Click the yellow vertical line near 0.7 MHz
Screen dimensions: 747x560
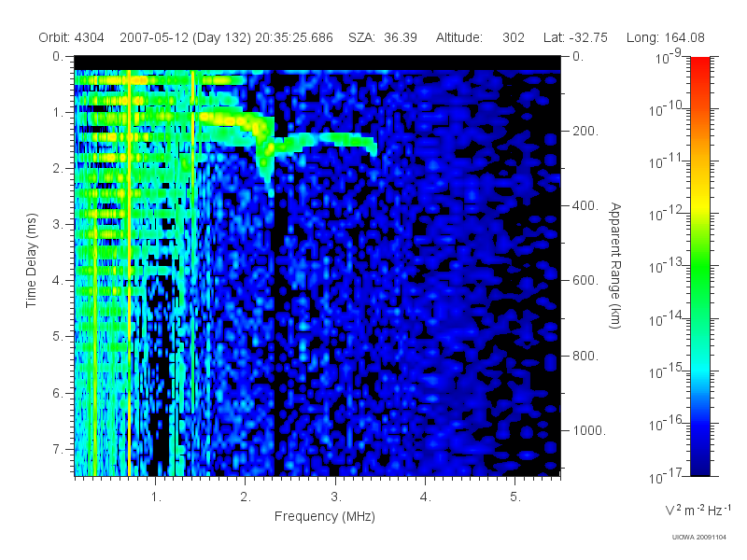129,272
